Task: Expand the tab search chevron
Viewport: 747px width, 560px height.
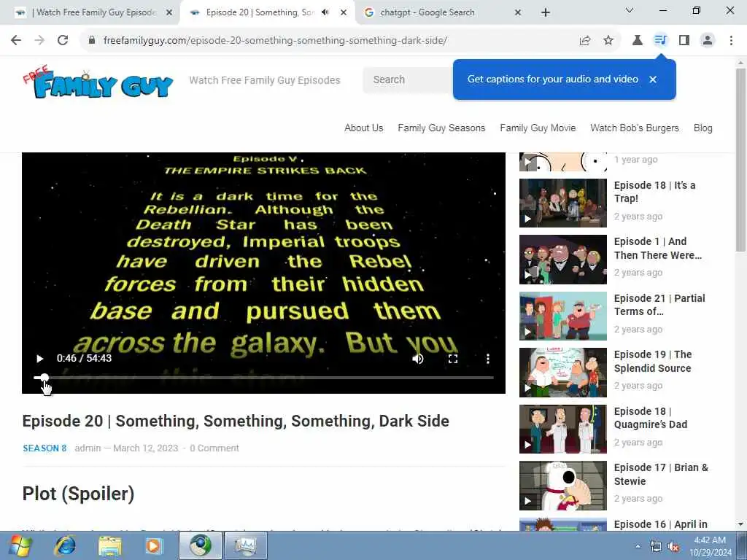Action: click(629, 10)
